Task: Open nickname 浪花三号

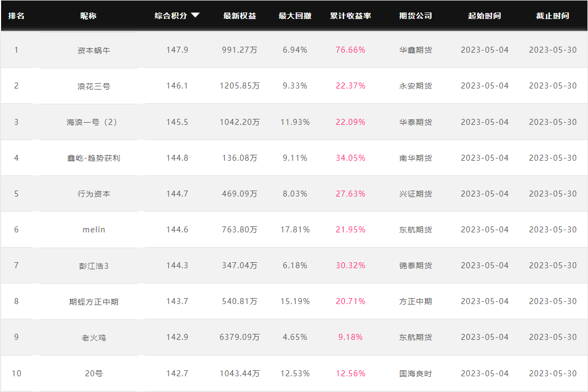Action: [x=94, y=86]
